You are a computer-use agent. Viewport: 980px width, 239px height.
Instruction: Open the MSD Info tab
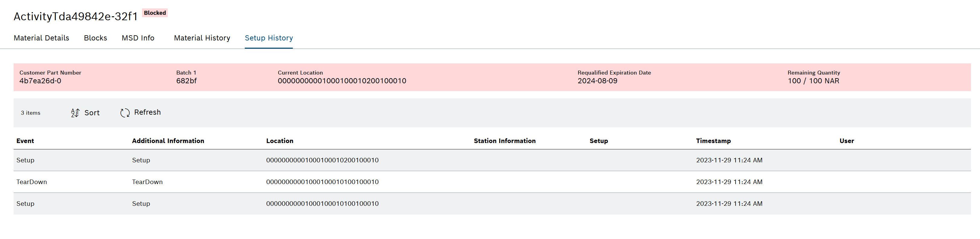pos(138,38)
